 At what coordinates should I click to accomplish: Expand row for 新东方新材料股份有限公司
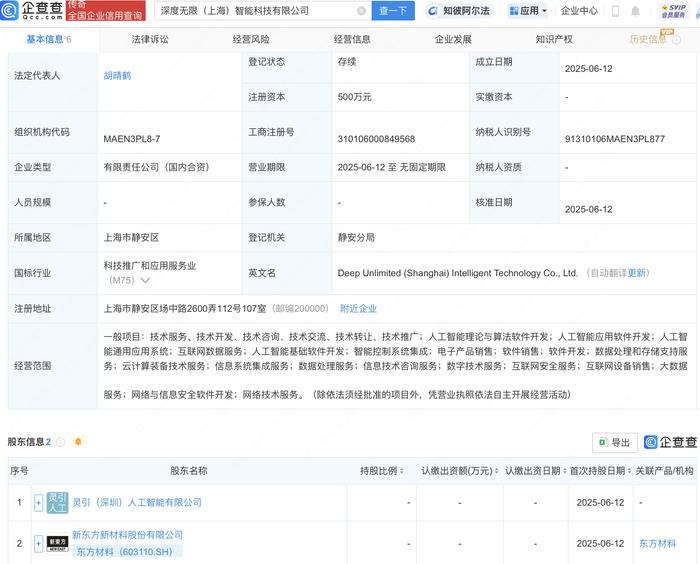(x=38, y=543)
